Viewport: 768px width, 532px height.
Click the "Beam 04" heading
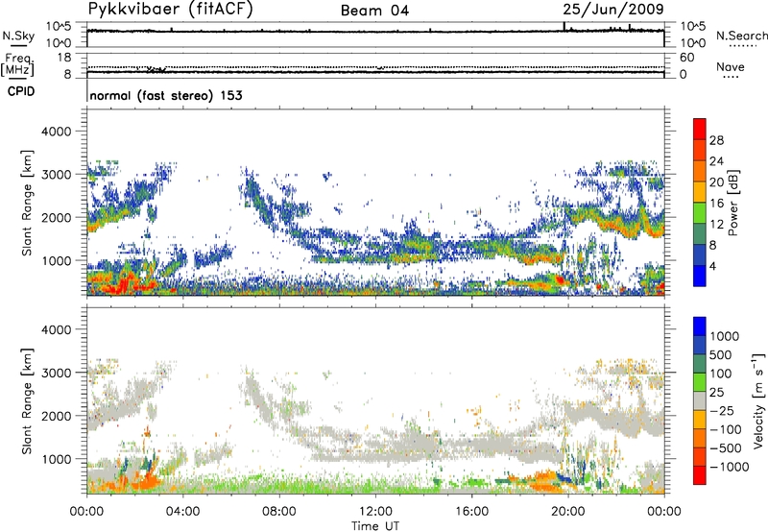pyautogui.click(x=374, y=11)
